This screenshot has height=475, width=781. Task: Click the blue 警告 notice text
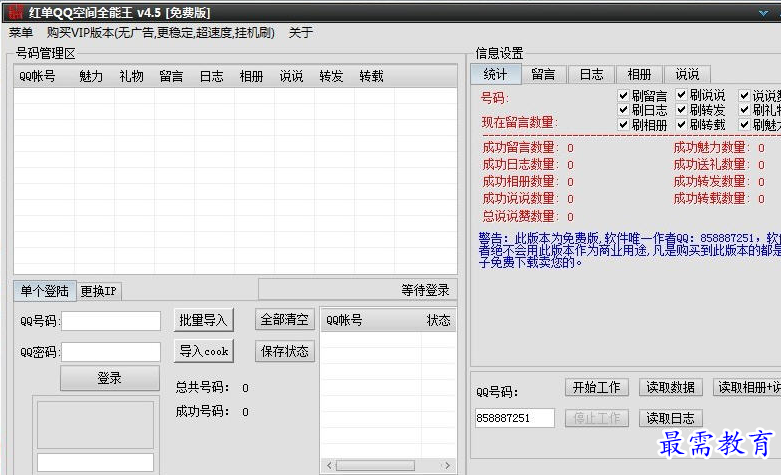[630, 250]
